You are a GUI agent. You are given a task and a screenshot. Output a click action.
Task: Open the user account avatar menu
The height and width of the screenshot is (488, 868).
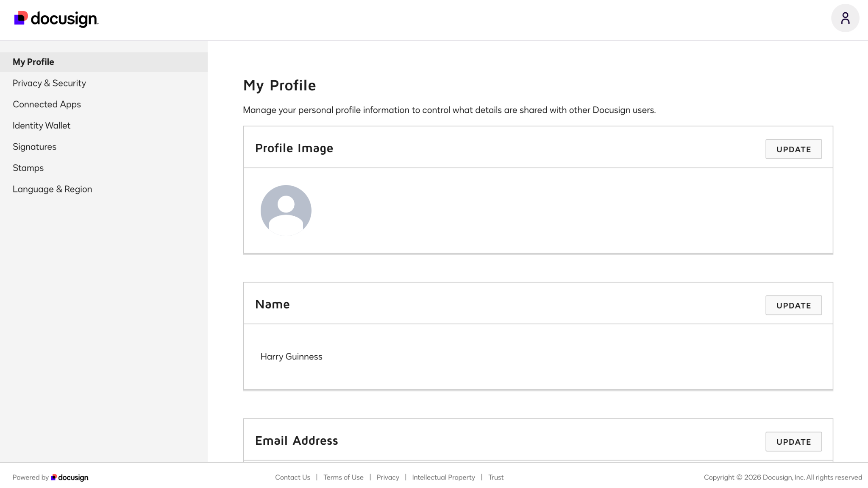[x=845, y=18]
